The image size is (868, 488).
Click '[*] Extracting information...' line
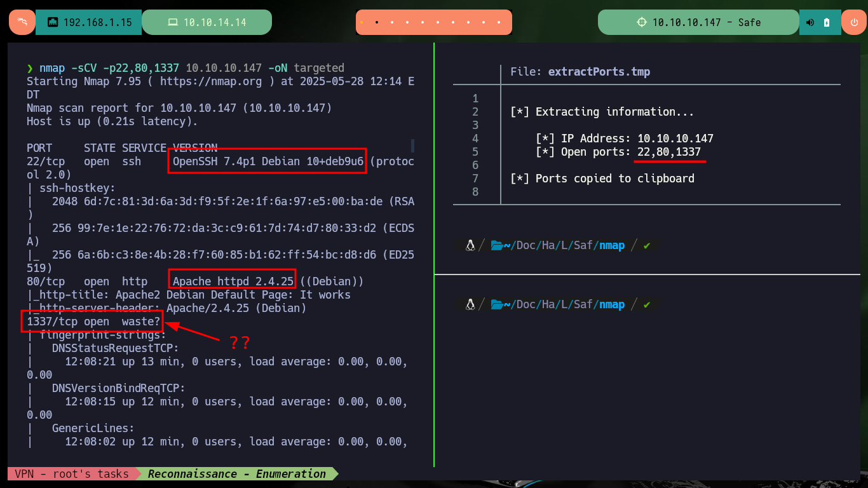(602, 112)
